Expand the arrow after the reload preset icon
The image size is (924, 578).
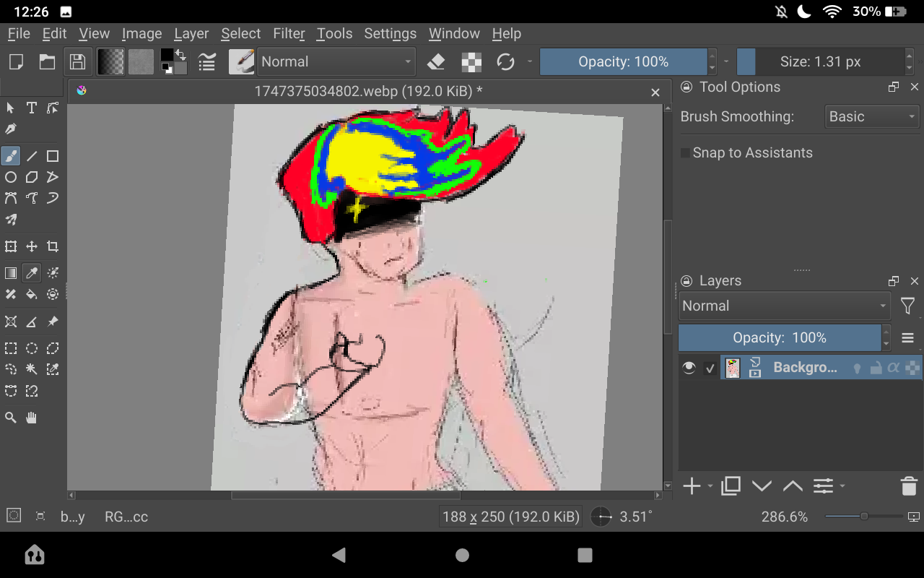pos(529,62)
